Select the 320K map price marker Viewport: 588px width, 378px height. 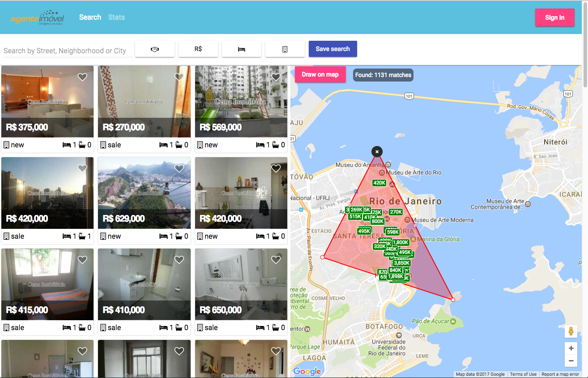click(379, 246)
